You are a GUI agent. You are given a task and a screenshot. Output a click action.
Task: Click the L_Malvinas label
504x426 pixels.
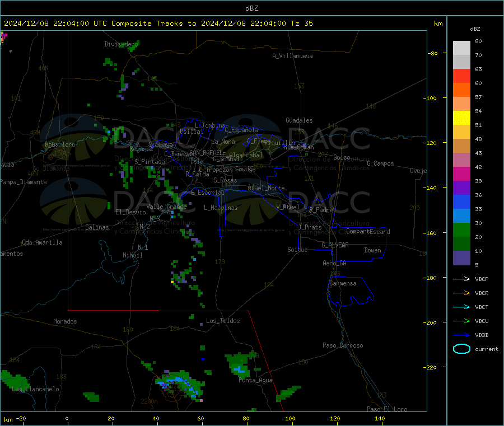tap(221, 208)
